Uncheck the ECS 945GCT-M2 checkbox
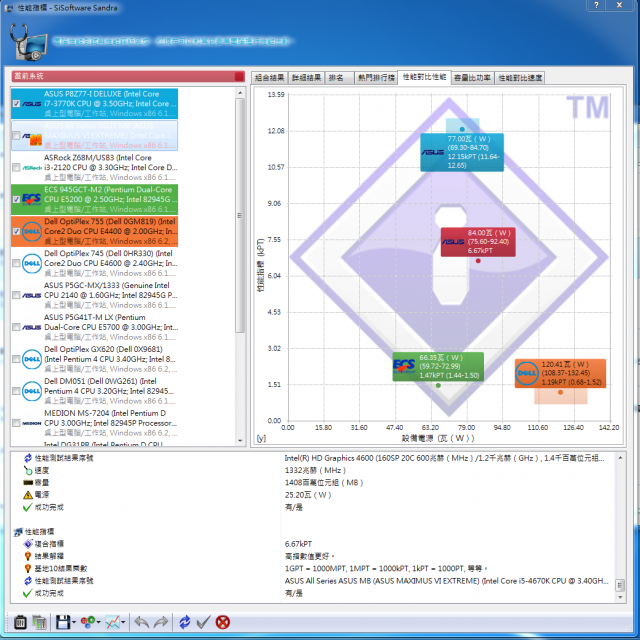 tap(16, 199)
